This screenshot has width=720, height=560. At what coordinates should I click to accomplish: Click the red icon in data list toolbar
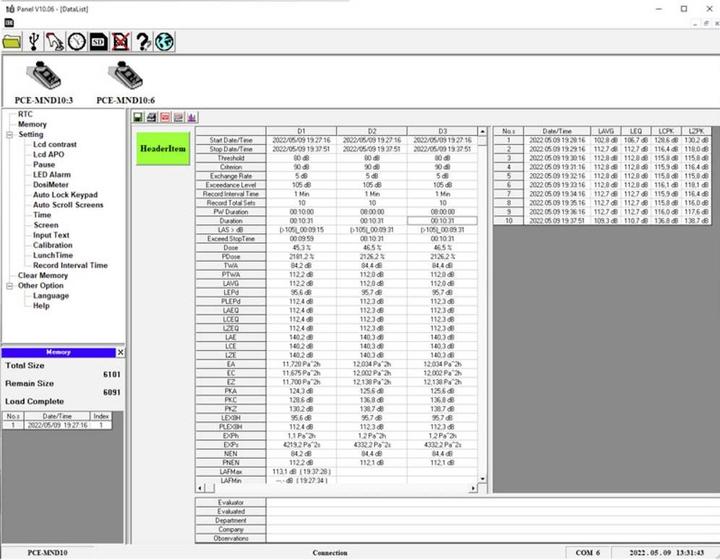click(x=165, y=118)
